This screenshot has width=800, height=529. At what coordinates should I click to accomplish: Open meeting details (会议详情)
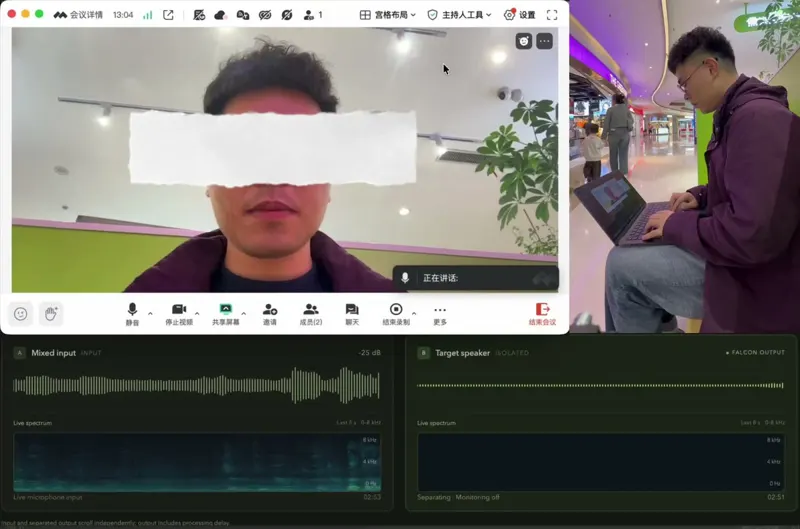pyautogui.click(x=78, y=15)
